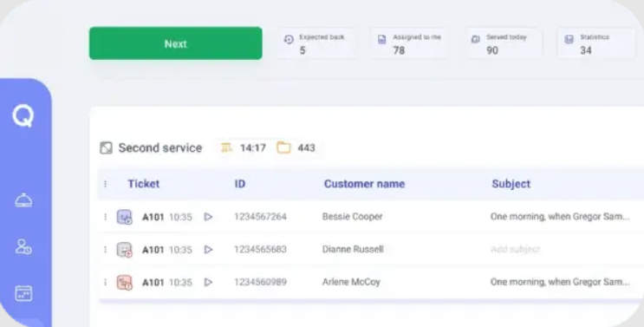Click the Served today icon
The image size is (644, 327).
click(x=476, y=39)
